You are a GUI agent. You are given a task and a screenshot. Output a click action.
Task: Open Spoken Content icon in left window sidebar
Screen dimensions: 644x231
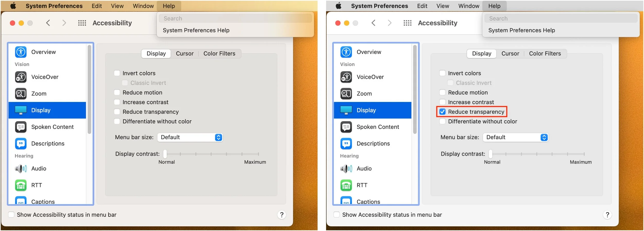tap(21, 127)
